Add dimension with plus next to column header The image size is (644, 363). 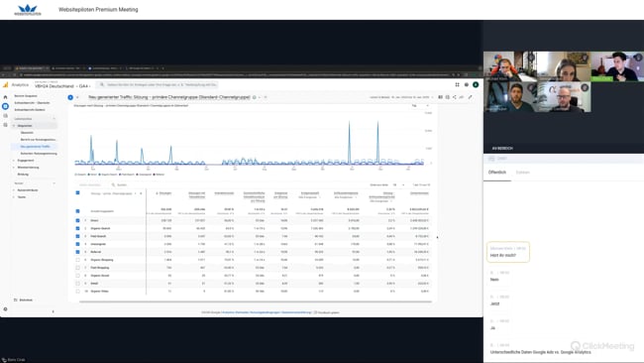pyautogui.click(x=141, y=193)
